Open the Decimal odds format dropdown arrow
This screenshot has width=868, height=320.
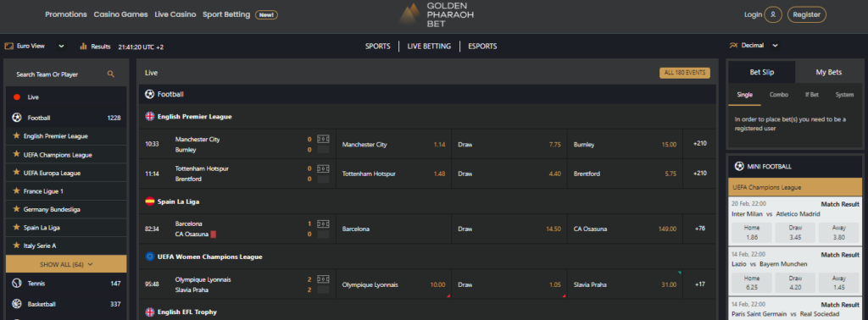[775, 46]
